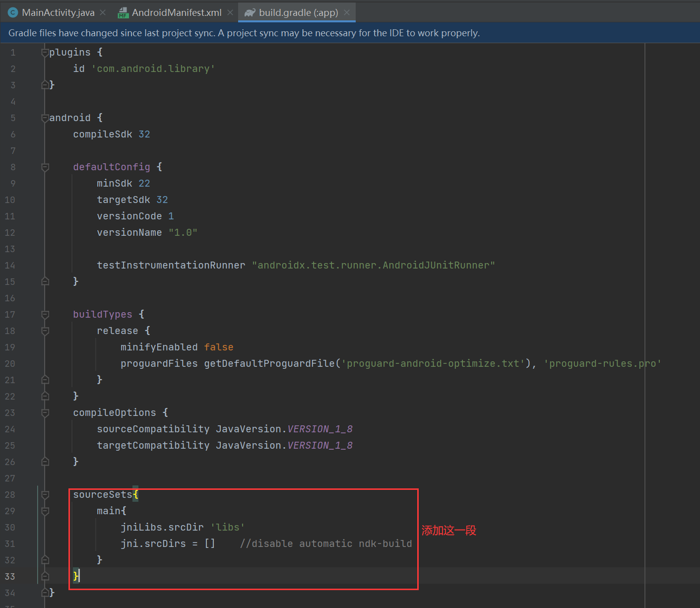
Task: Click minifyEnabled false keyword
Action: tap(219, 347)
